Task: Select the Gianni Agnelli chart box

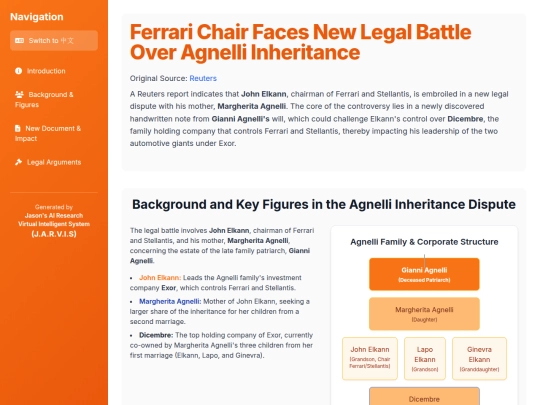Action: point(424,274)
